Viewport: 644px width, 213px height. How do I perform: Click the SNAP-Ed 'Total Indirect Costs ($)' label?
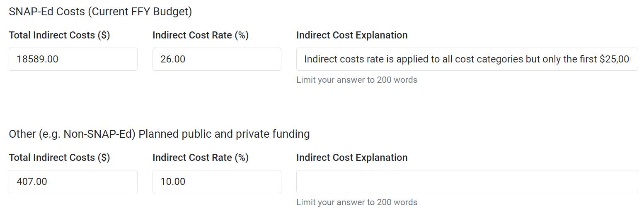tap(59, 36)
